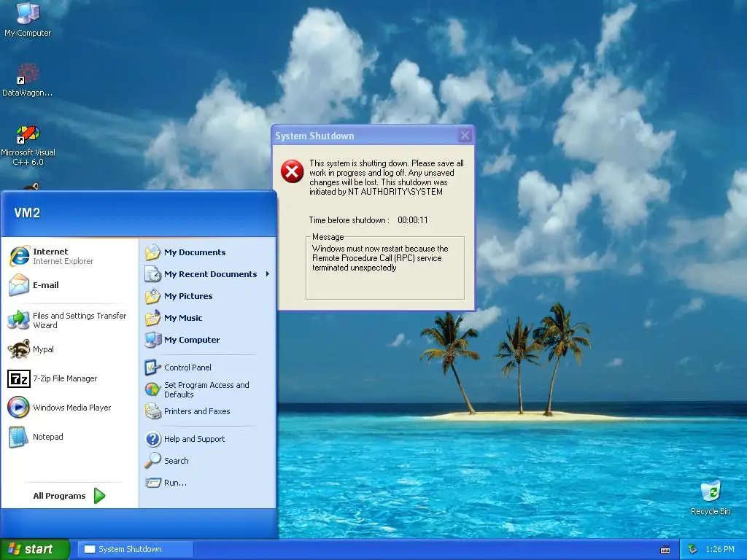Click the Run... icon

[153, 483]
